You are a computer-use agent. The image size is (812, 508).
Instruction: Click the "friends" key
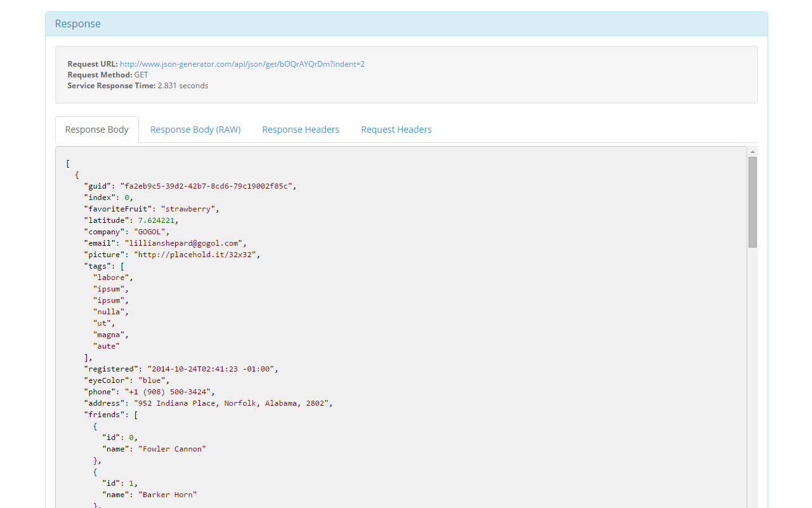(105, 415)
